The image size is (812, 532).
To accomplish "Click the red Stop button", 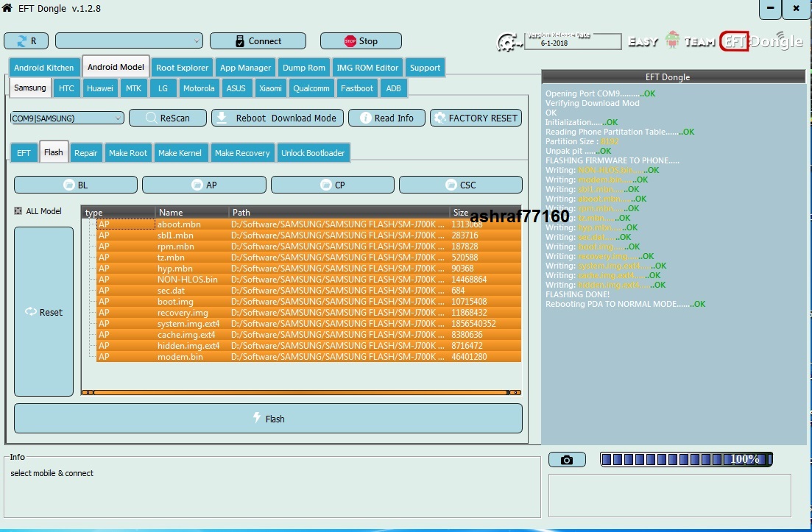I will point(361,41).
